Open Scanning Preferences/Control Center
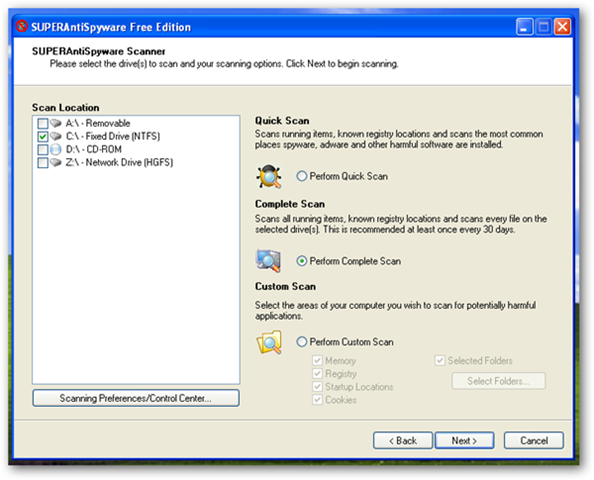Screen dimensions: 594x480 click(136, 398)
